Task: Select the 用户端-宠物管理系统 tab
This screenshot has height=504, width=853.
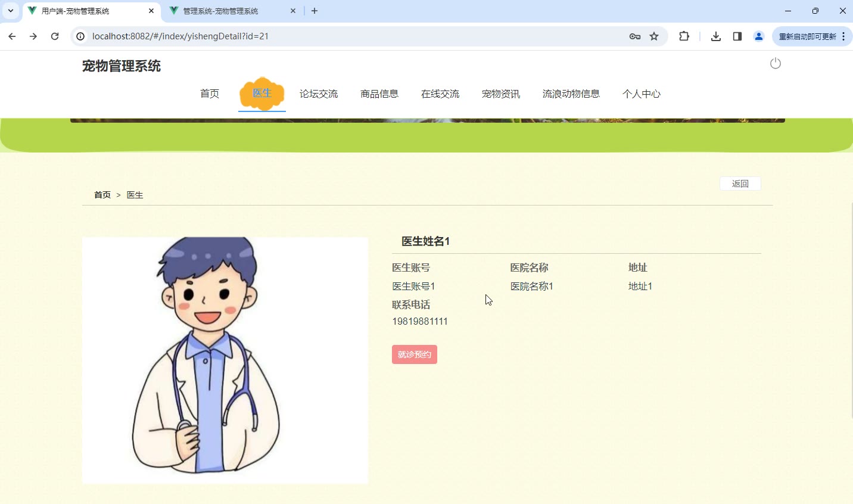Action: pos(91,11)
